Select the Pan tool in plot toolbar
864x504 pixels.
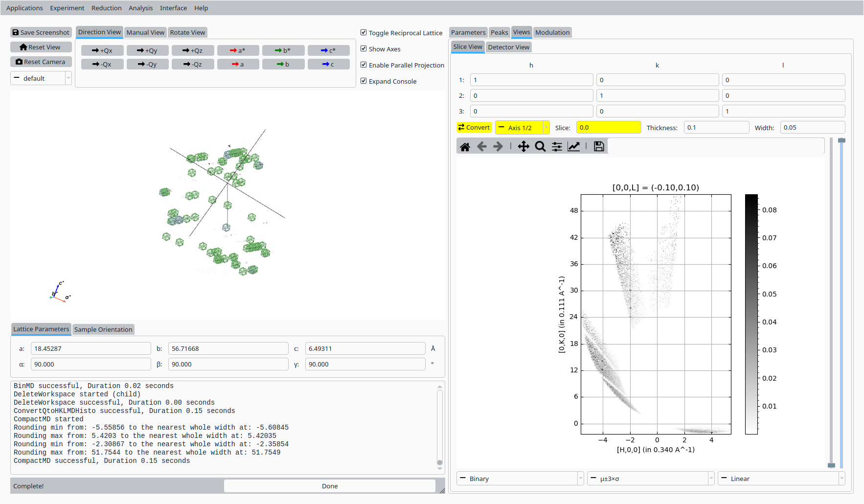[523, 146]
